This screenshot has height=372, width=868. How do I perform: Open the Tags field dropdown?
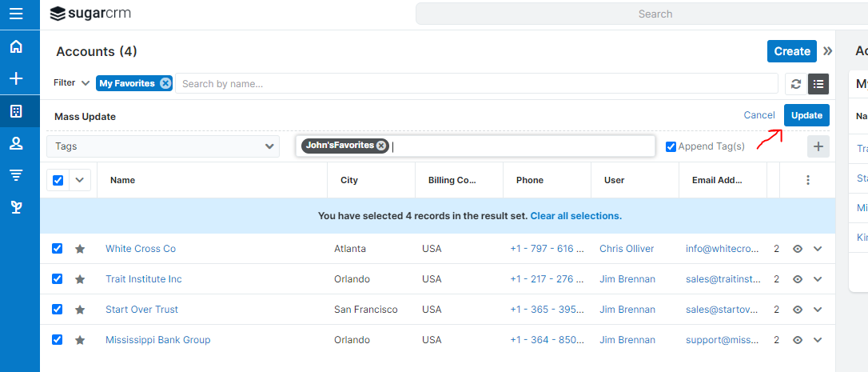pyautogui.click(x=163, y=146)
